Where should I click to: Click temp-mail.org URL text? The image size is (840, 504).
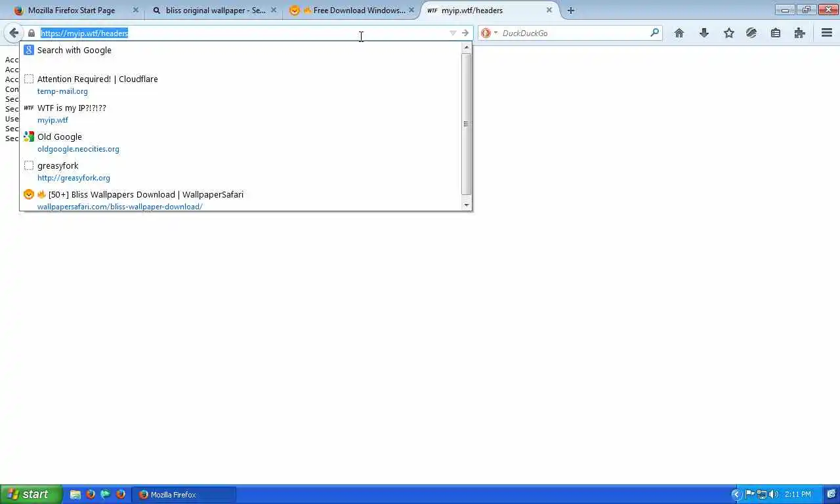point(62,91)
